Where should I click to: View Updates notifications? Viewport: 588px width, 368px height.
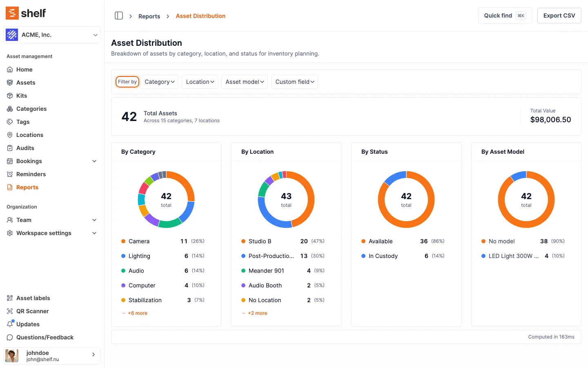click(x=52, y=324)
